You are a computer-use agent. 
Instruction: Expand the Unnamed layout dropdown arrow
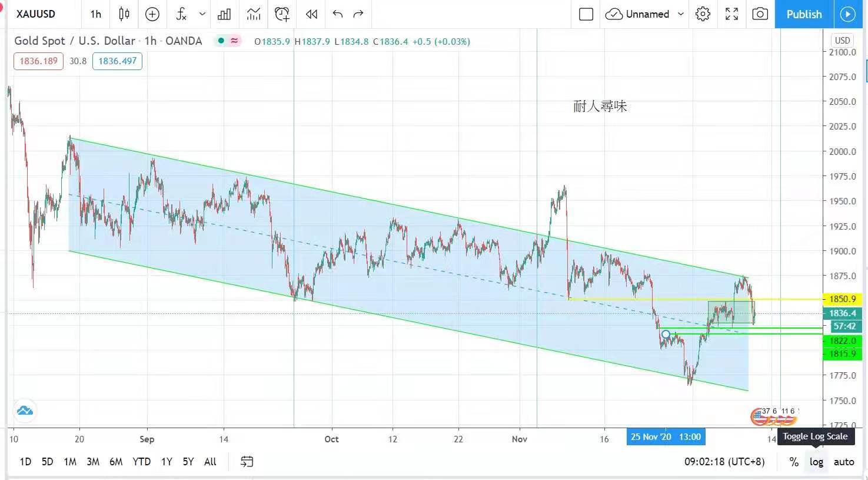[681, 14]
